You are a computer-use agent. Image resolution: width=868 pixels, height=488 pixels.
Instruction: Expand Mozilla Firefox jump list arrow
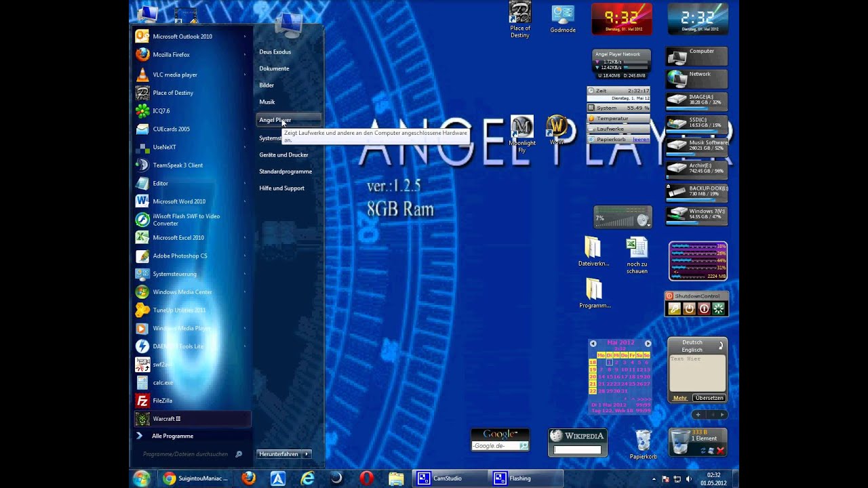(x=245, y=55)
